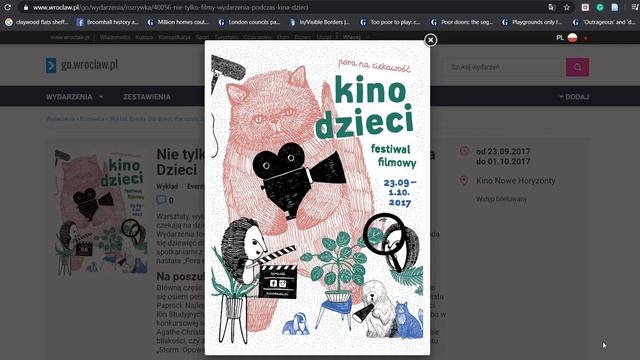The image size is (640, 360).
Task: Open the 'Poor doors: the seg...' bookmark
Action: [462, 22]
